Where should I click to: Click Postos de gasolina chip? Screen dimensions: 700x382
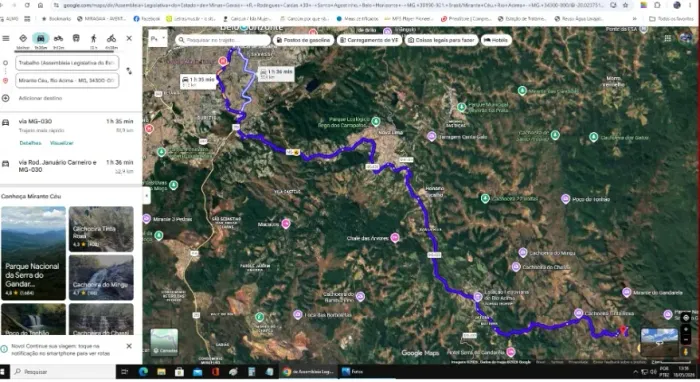tap(303, 40)
